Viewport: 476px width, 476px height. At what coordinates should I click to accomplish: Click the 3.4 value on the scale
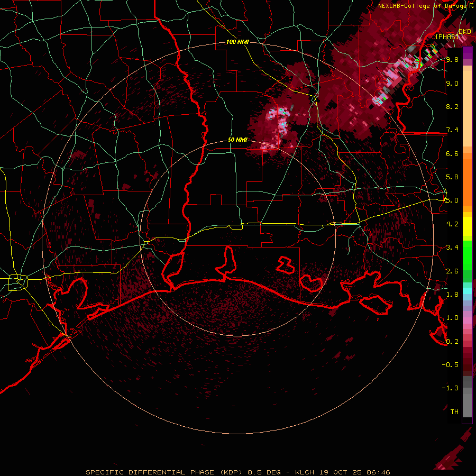pyautogui.click(x=452, y=248)
